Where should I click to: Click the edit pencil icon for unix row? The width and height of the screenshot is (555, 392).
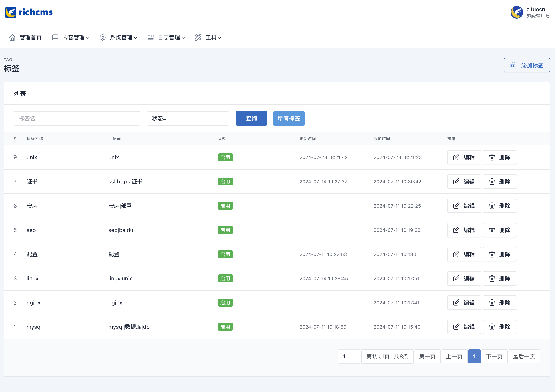coord(456,157)
